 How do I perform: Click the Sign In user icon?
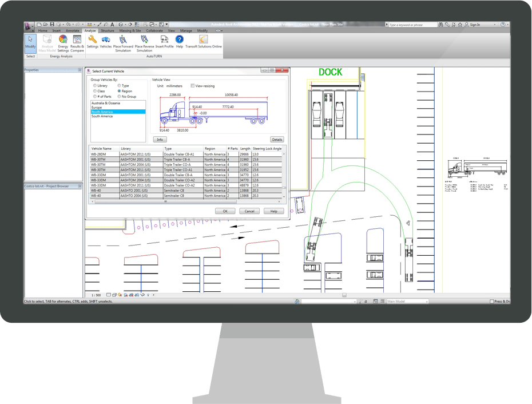coord(467,25)
